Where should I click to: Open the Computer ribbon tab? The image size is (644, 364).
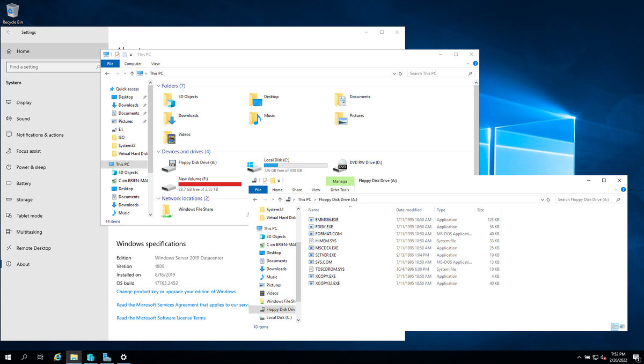[x=133, y=64]
